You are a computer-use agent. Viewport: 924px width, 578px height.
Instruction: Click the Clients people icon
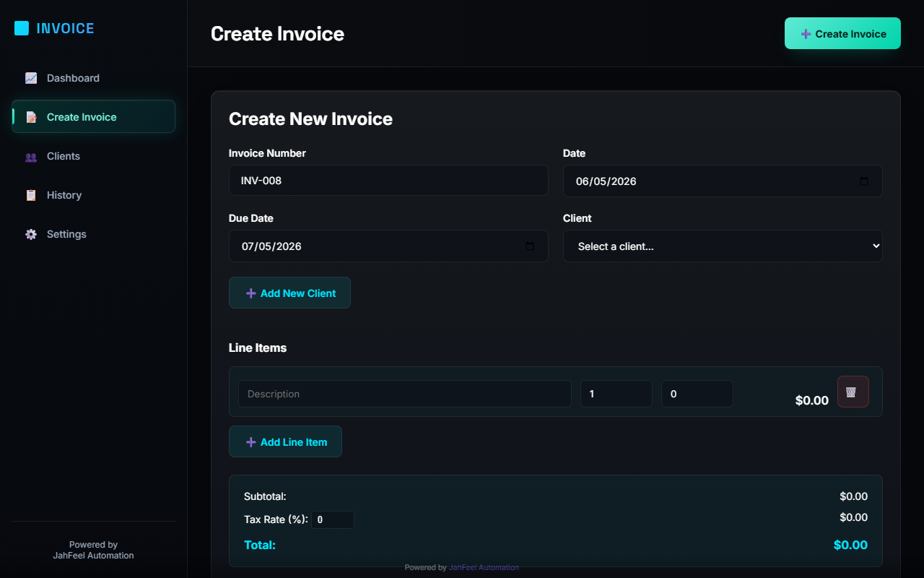31,156
